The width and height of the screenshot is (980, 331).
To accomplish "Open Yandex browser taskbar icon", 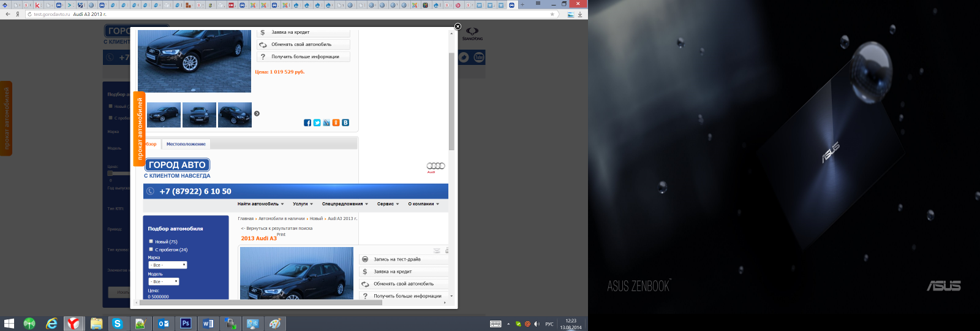I will 73,323.
